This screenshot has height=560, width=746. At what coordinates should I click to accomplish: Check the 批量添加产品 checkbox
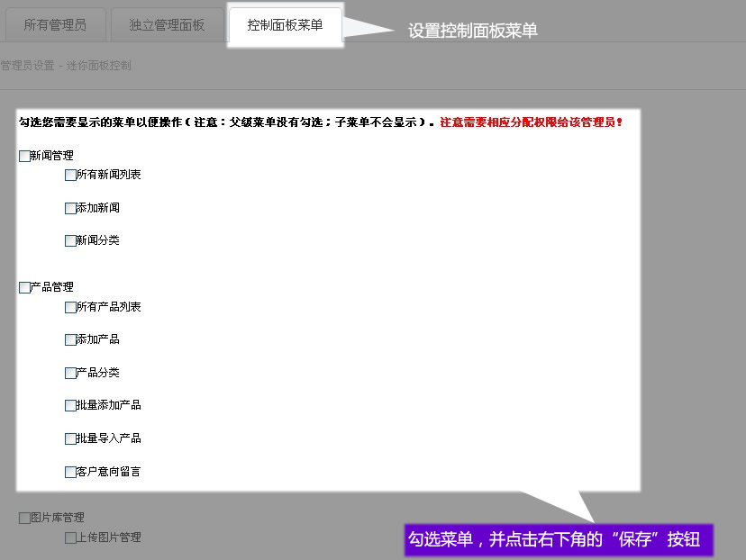[70, 406]
